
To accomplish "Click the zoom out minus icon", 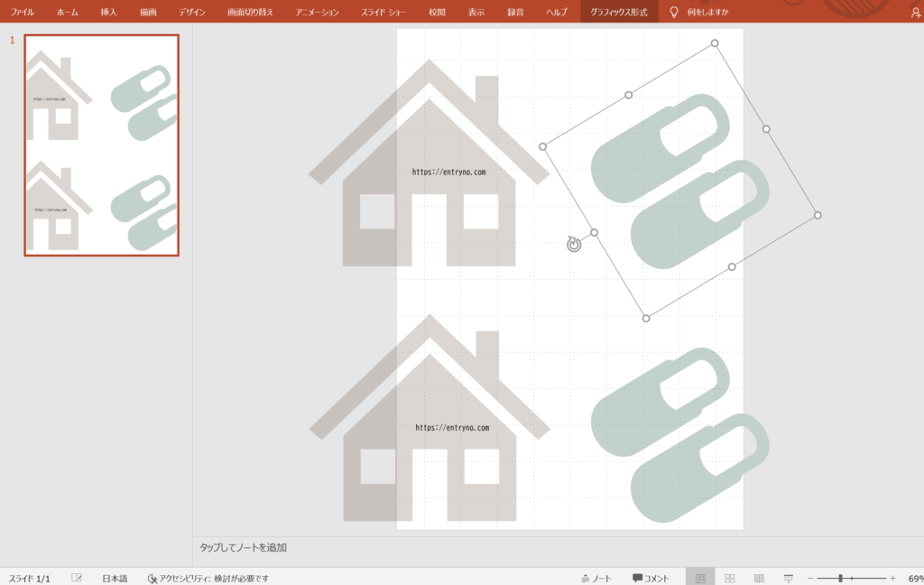I will tap(809, 578).
